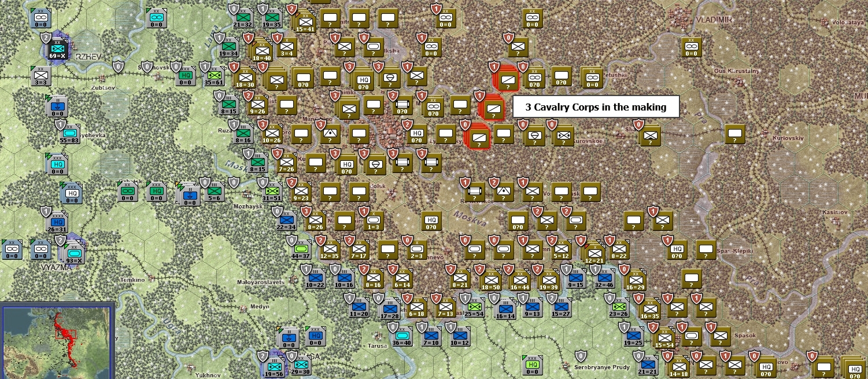The image size is (868, 379).
Task: Click Soviet brigade marked 3=4
Action: click(287, 47)
